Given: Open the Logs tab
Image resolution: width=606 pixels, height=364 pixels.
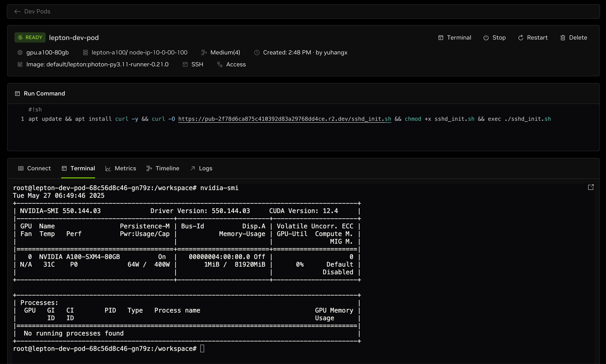Looking at the screenshot, I should (201, 168).
